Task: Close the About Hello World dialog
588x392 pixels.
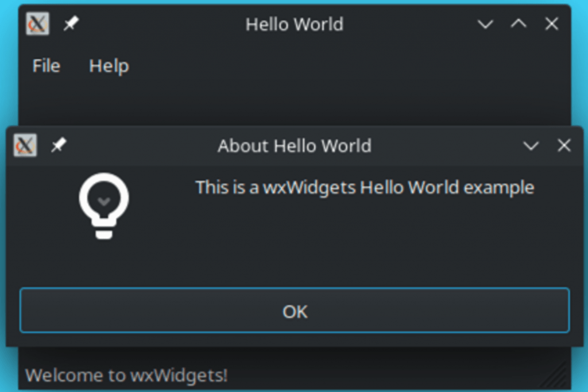Action: 564,145
